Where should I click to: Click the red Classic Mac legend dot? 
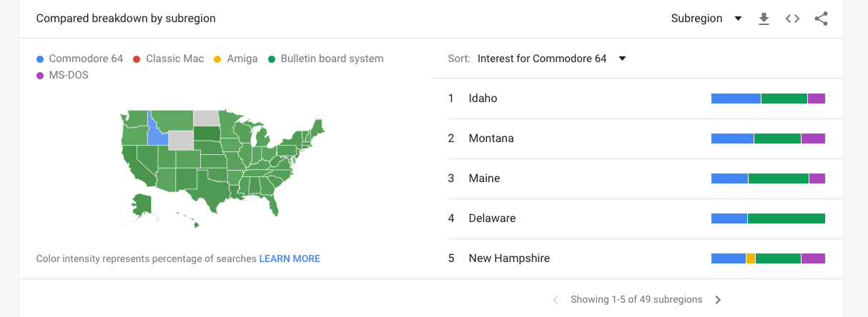pos(137,59)
